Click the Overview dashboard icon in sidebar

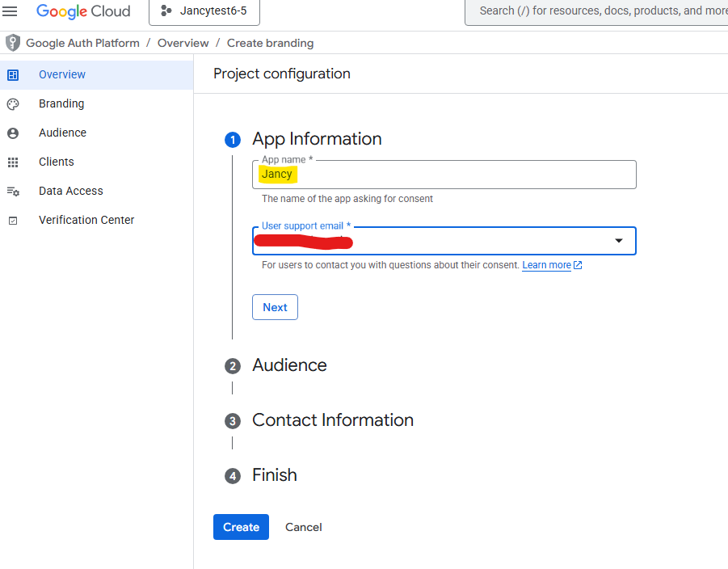click(x=13, y=75)
